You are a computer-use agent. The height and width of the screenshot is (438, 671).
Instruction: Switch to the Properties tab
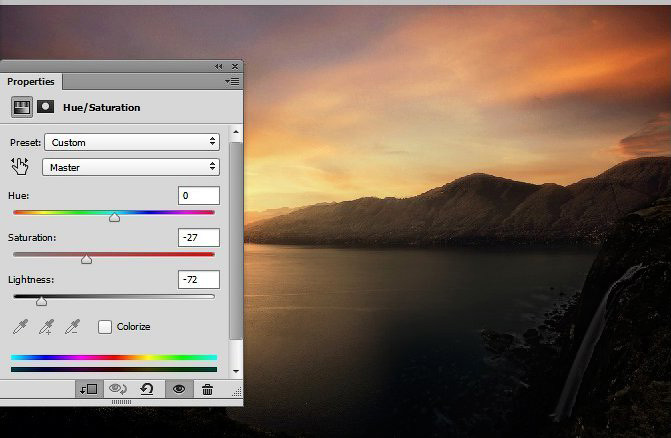31,81
